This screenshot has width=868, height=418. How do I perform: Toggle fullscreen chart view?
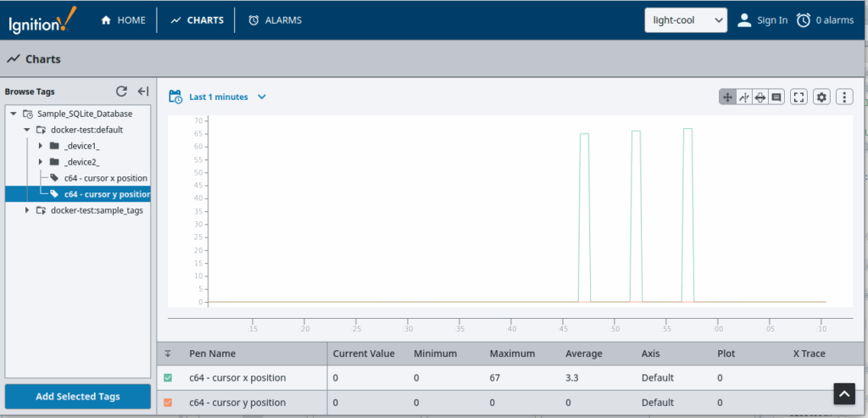[798, 98]
